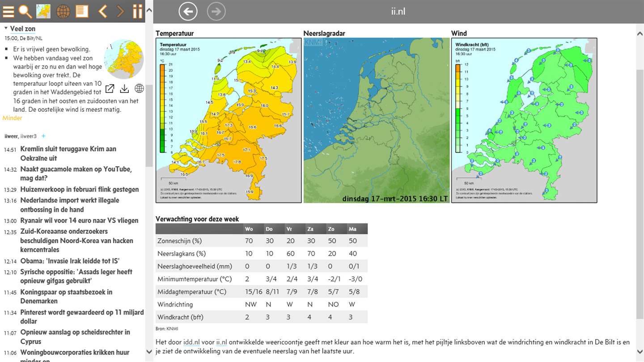Click the 'Zonneschijn (%)' row label
The width and height of the screenshot is (644, 362).
(180, 241)
